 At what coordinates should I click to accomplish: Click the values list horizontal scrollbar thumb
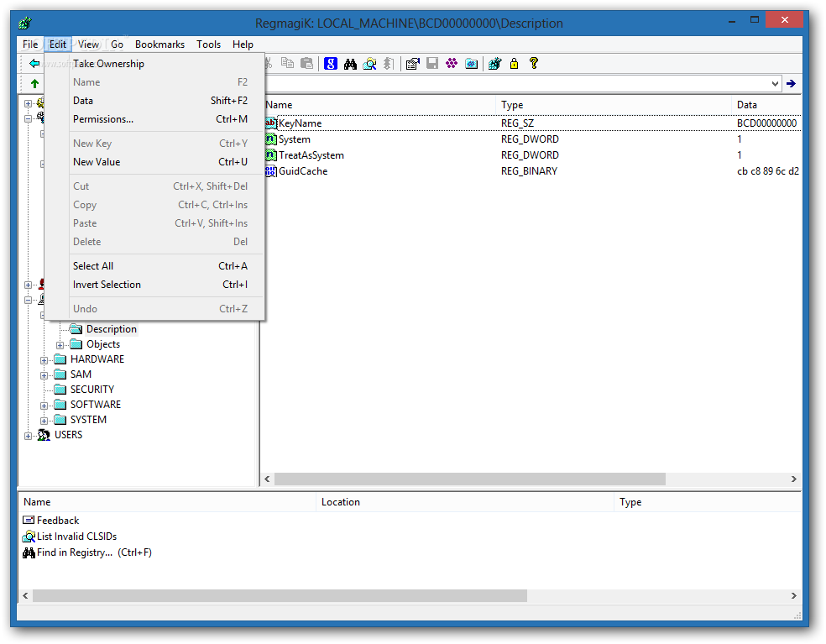(x=470, y=479)
